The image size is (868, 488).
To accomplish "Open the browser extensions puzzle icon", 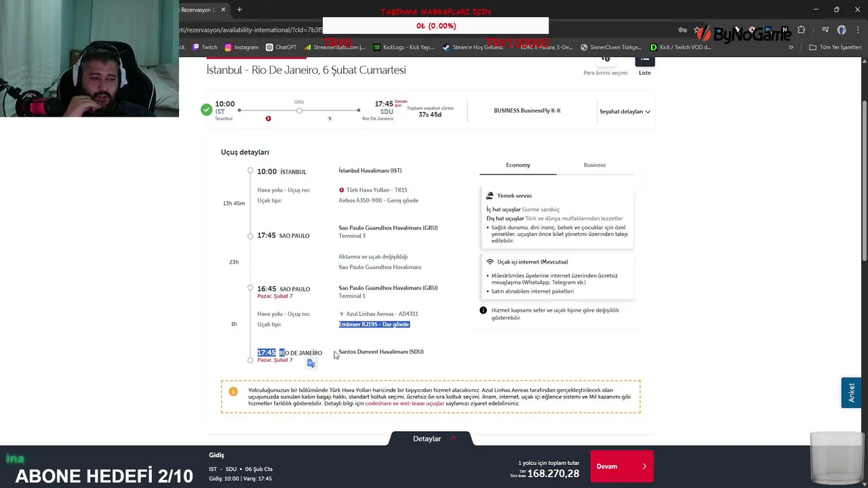I will [802, 30].
